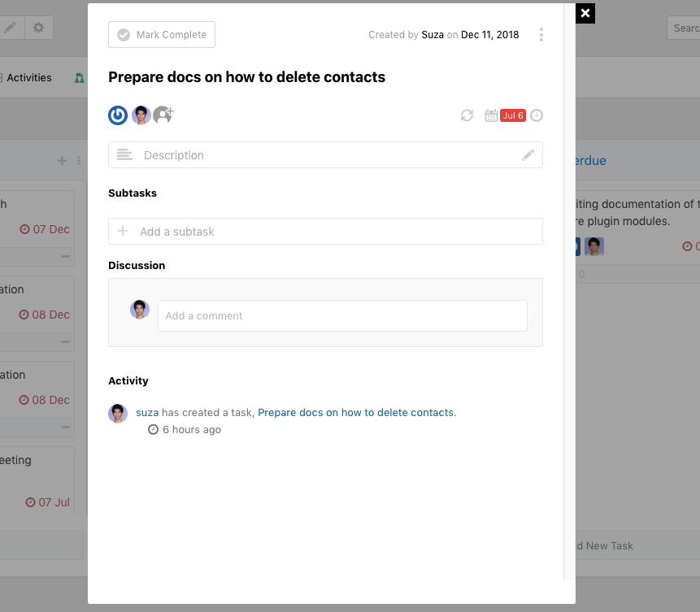Click the green users icon beside Activities
700x612 pixels.
pos(80,78)
